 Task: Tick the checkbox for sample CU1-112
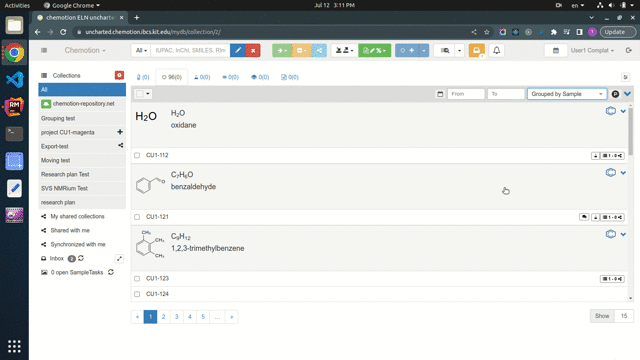(x=137, y=155)
